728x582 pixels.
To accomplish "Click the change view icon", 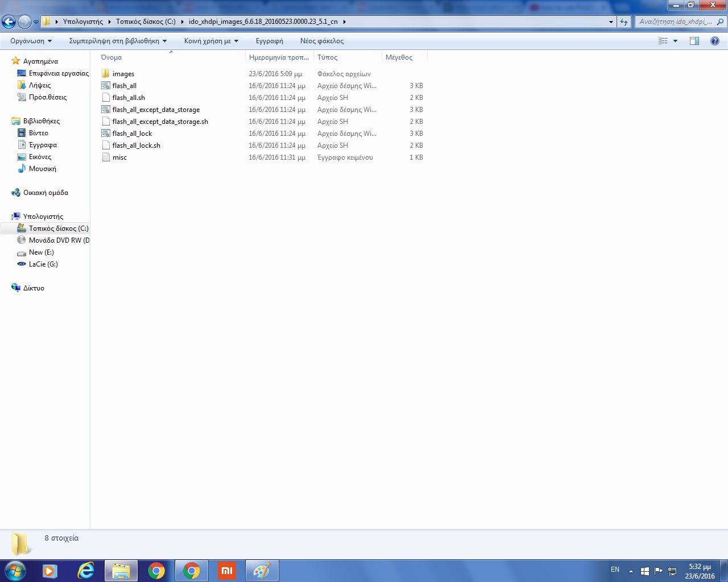I will pyautogui.click(x=663, y=41).
